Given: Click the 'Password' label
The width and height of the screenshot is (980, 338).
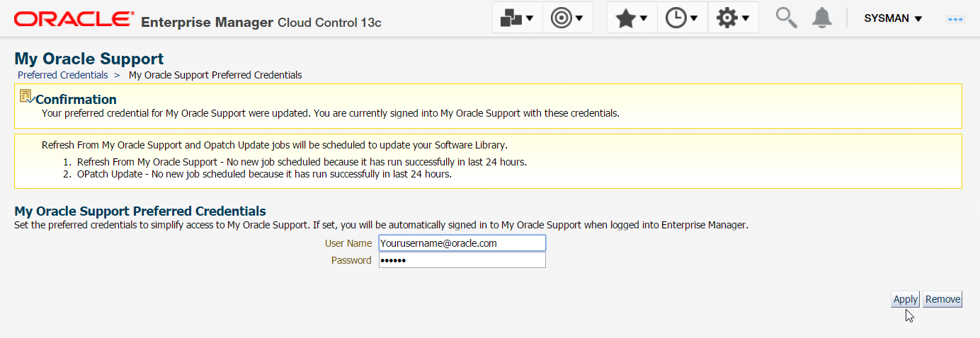Looking at the screenshot, I should (x=351, y=260).
